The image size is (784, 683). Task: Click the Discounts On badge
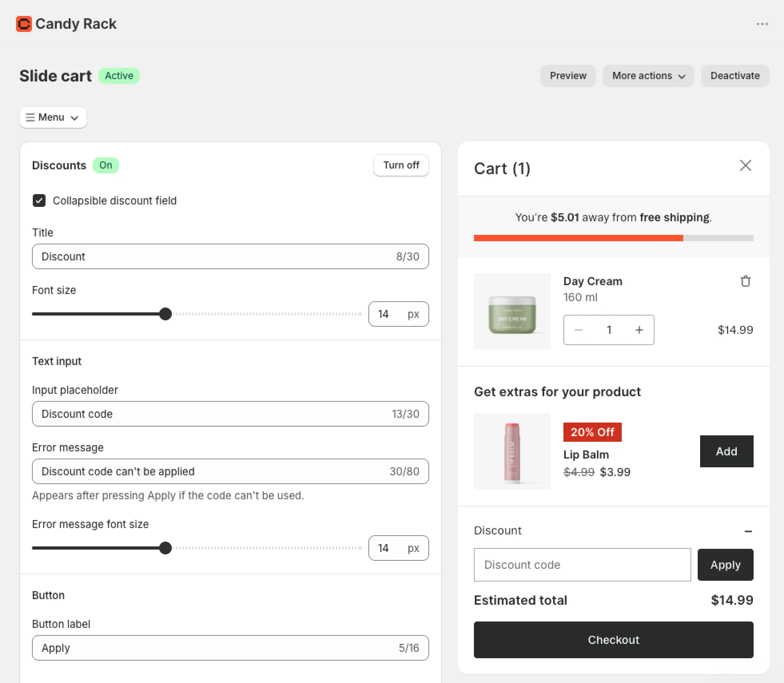tap(105, 165)
